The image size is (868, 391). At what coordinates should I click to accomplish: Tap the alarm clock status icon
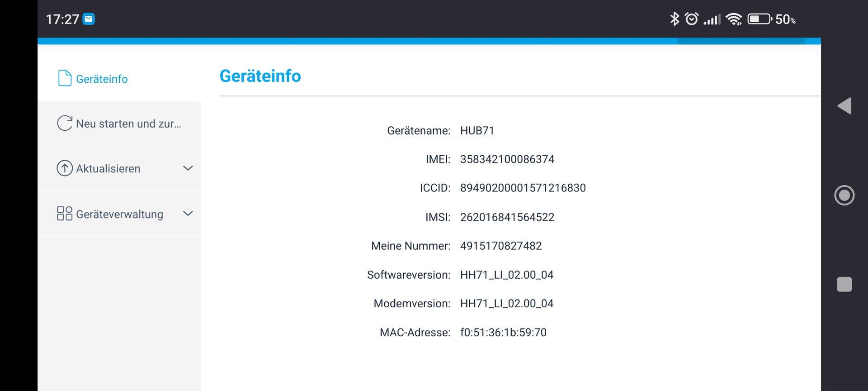point(691,19)
